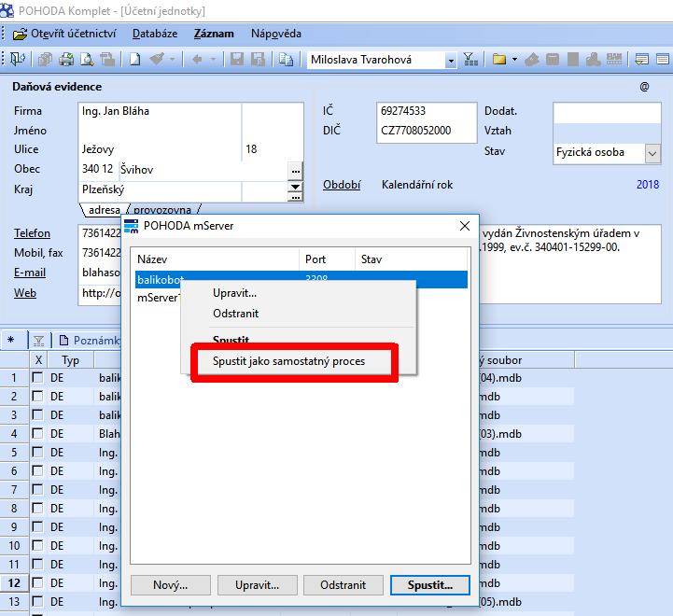673x616 pixels.
Task: Tick checkbox in table row 12
Action: (37, 582)
